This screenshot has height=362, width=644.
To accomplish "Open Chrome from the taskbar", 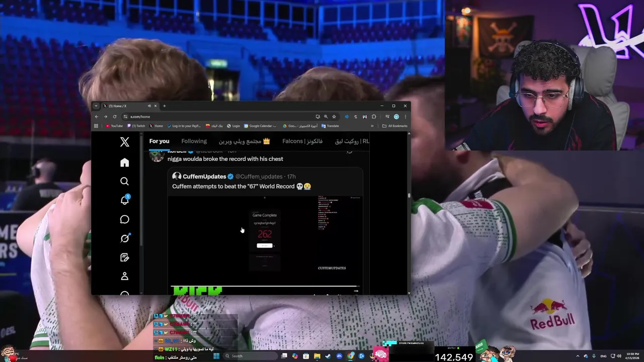I will click(x=351, y=356).
